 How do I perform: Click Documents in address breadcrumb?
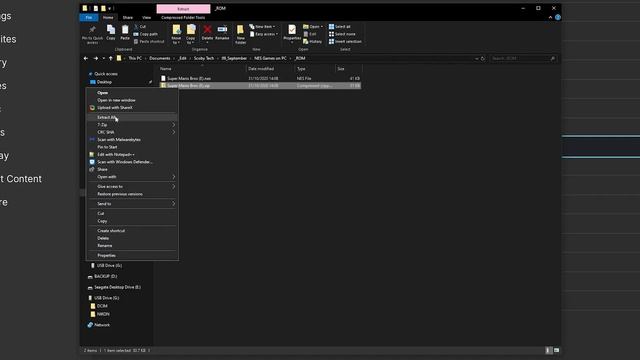pos(160,58)
